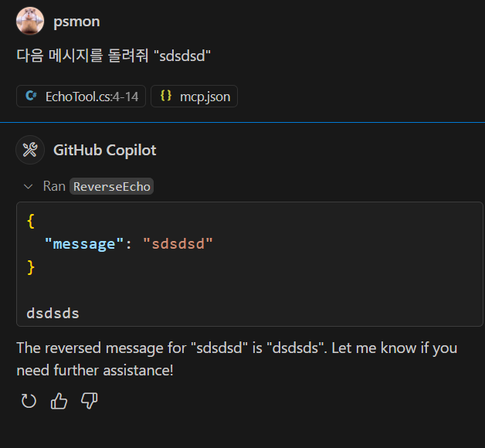Click the user prompt message text

tap(114, 56)
